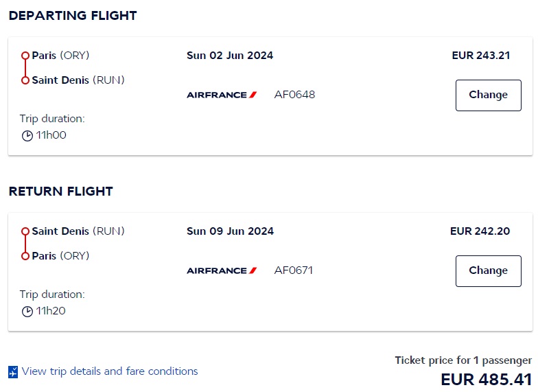This screenshot has height=392, width=538.
Task: Select flight number AF0671
Action: [x=294, y=270]
